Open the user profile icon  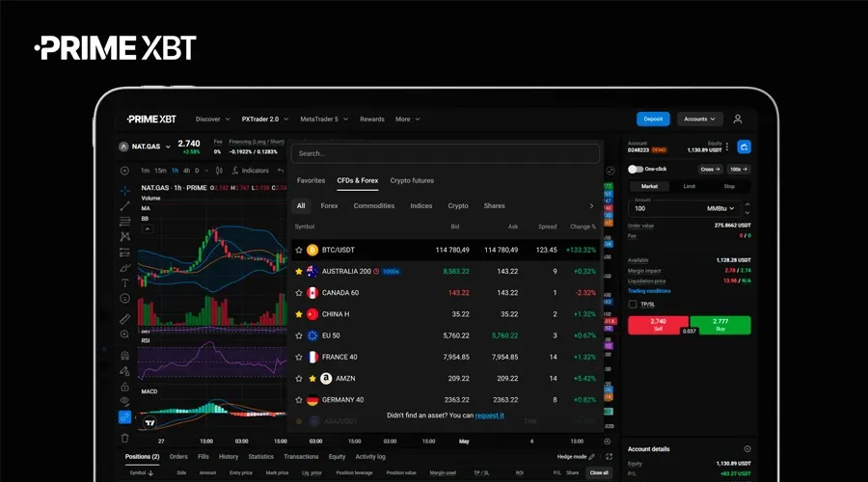(738, 119)
